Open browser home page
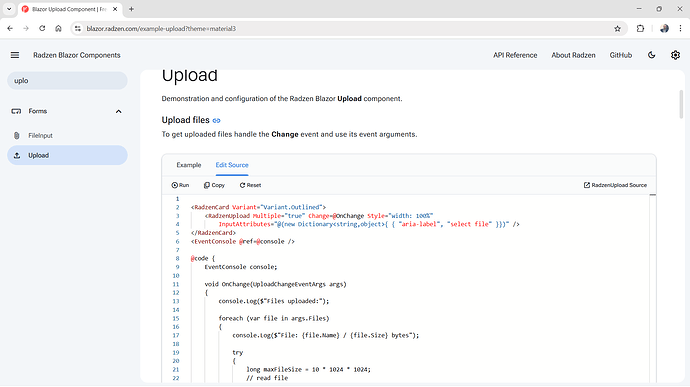 click(58, 29)
